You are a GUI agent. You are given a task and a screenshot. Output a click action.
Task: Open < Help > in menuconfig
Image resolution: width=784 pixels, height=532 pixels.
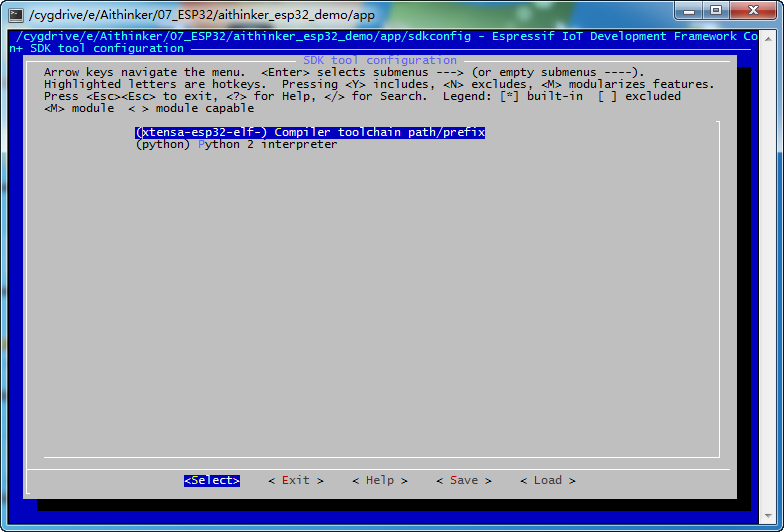(380, 480)
